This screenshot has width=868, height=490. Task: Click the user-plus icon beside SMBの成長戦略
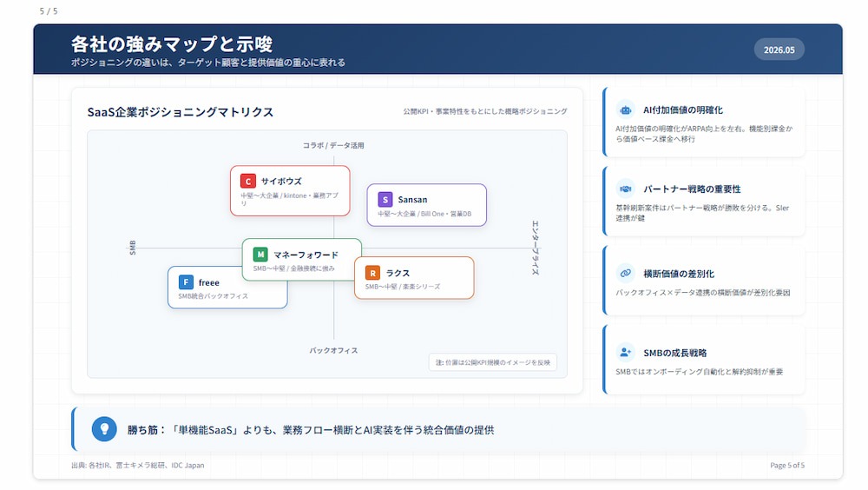[x=626, y=353]
